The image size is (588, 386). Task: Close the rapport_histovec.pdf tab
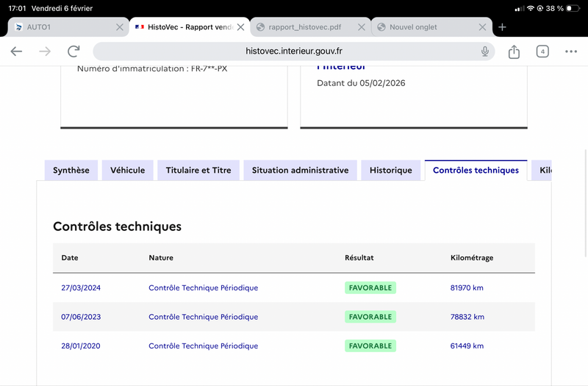pyautogui.click(x=362, y=27)
